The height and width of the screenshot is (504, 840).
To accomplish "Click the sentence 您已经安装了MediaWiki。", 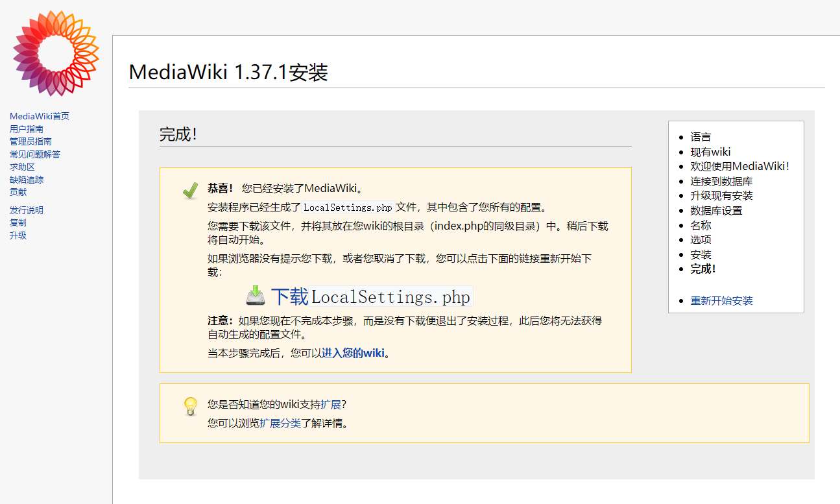I will pos(302,188).
